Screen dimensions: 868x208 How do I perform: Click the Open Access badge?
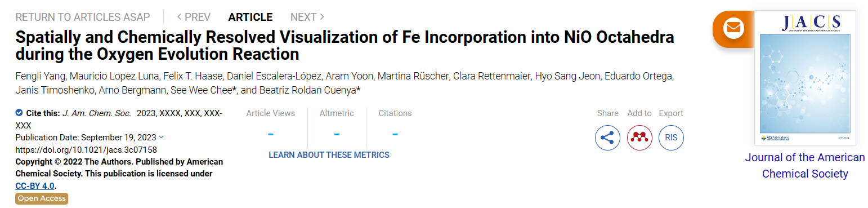[42, 198]
